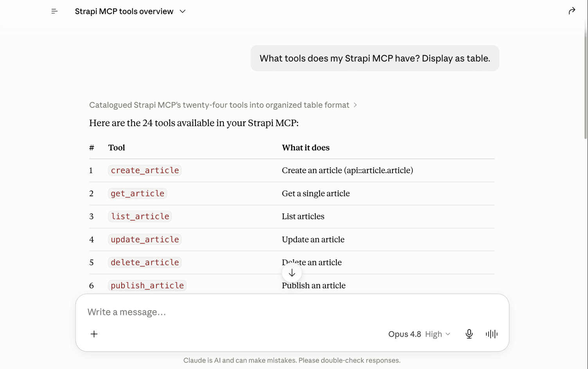Screen dimensions: 588x369
Task: Click the Create an article description cell
Action: 347,170
